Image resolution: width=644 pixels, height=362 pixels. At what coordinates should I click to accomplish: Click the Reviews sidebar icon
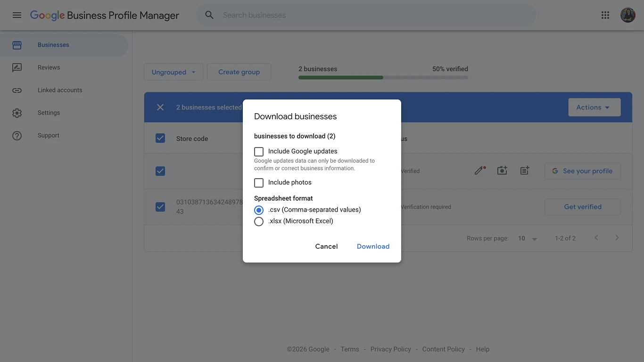coord(17,68)
